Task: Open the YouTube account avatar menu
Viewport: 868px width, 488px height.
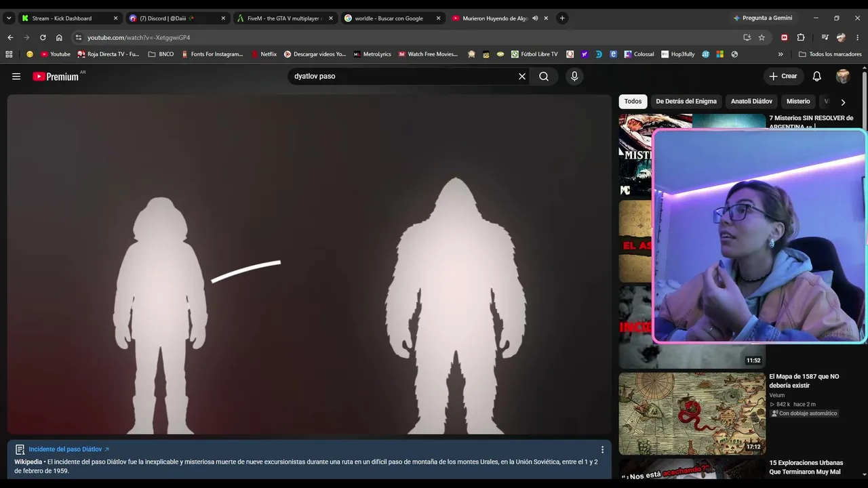Action: (x=843, y=77)
